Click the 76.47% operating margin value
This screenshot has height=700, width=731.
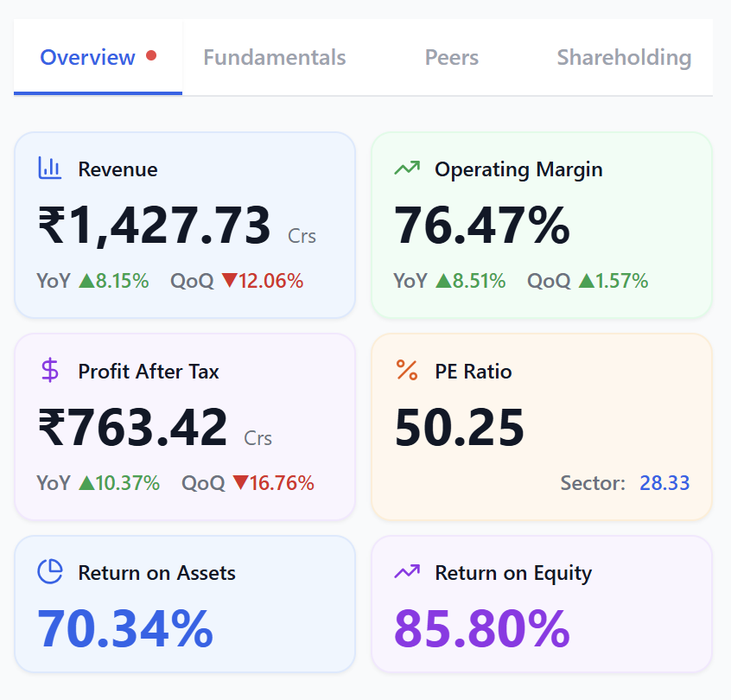482,226
